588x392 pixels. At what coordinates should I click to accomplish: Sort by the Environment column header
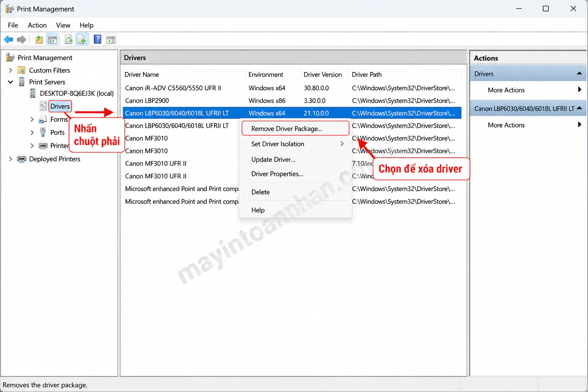(273, 74)
